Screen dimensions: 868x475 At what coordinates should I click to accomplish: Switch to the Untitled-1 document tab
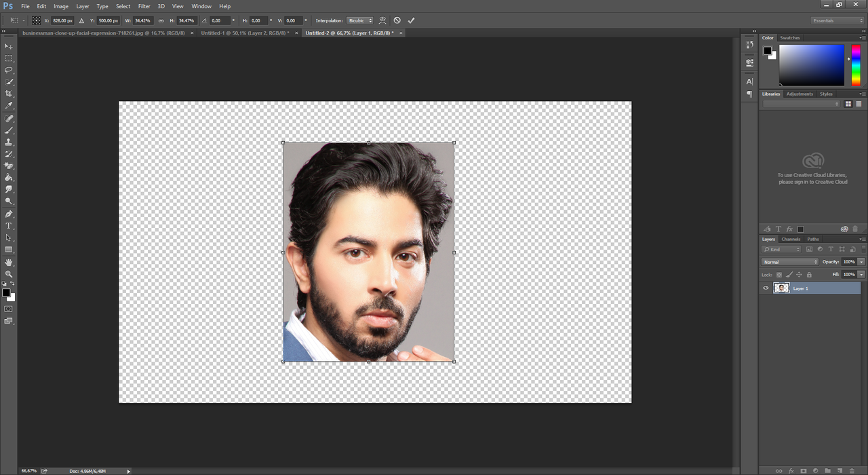(245, 33)
